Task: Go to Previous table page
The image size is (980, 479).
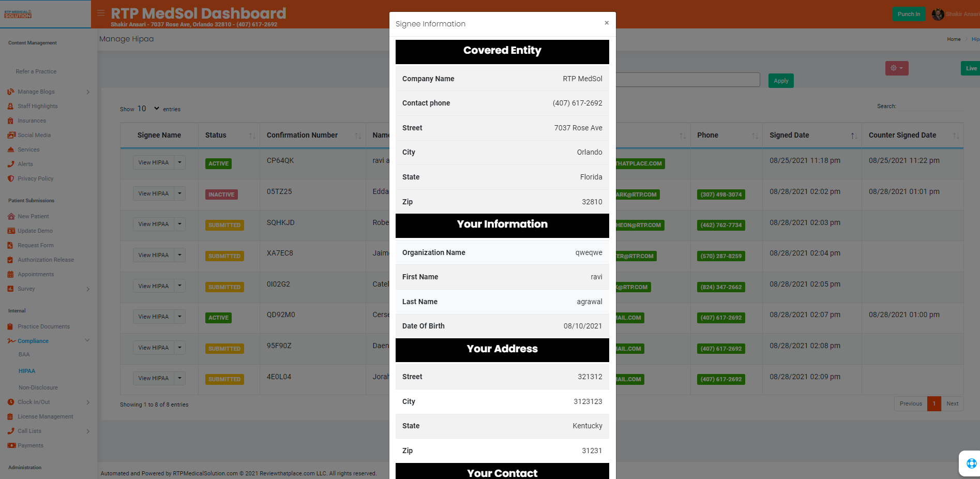Action: click(911, 403)
